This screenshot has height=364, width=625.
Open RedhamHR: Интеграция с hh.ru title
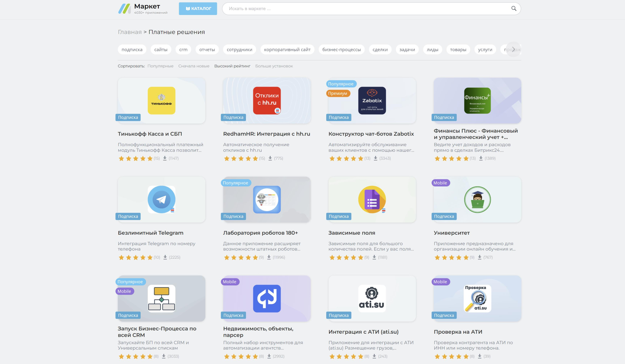(267, 134)
